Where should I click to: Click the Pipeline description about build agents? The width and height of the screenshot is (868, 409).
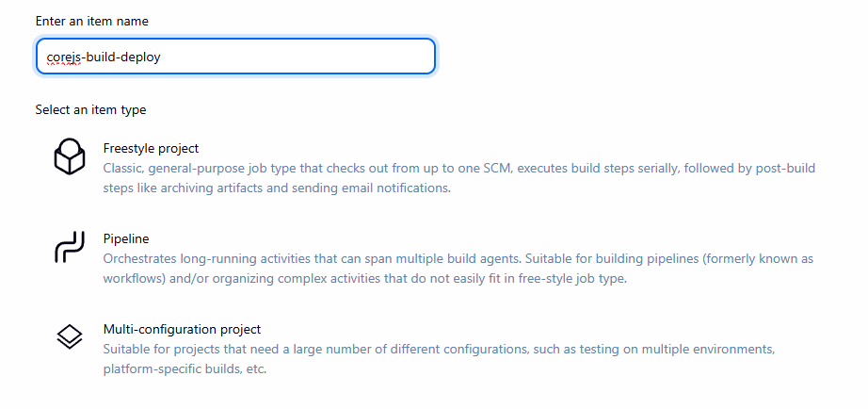[458, 258]
